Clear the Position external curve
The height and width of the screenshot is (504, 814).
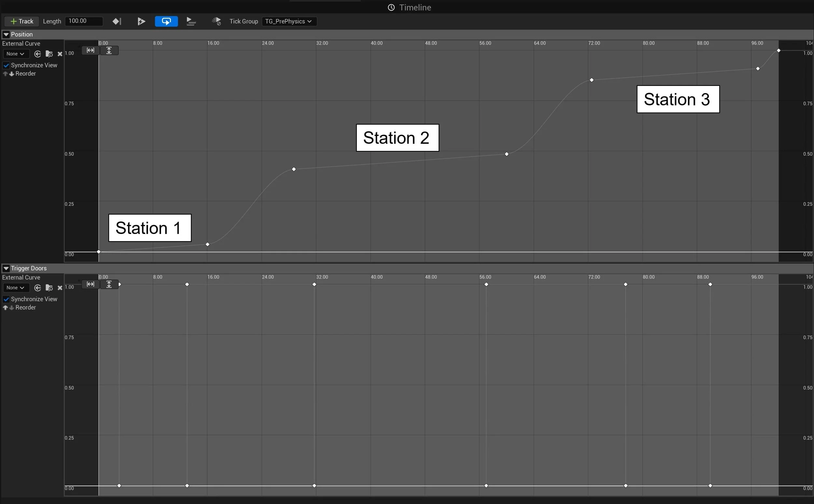(x=60, y=54)
